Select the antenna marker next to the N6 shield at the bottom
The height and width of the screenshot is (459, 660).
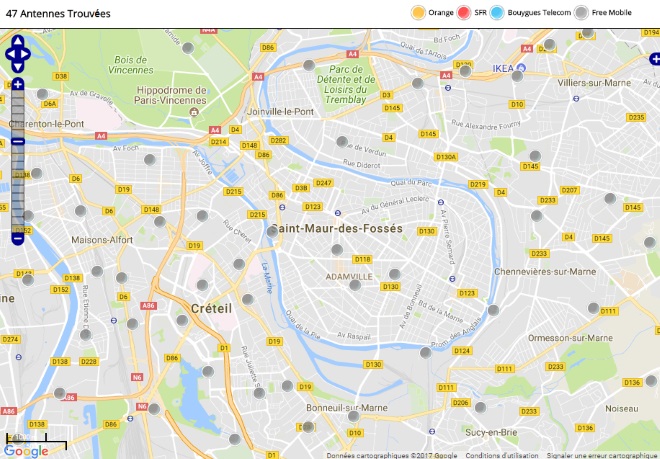(154, 408)
